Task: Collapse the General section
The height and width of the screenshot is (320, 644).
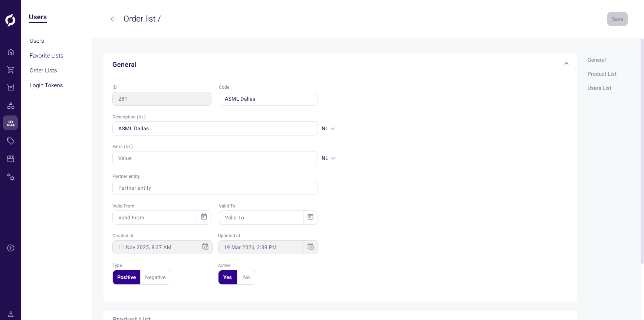Action: [566, 64]
